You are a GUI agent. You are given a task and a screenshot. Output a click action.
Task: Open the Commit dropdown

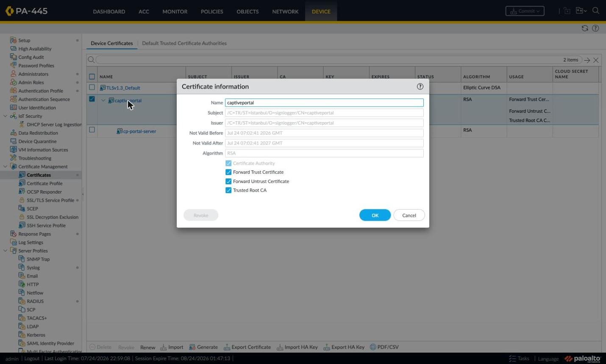[525, 11]
